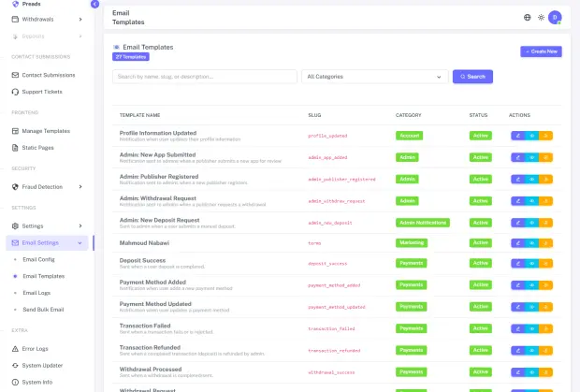Click orange action for Deposit Success row
This screenshot has width=580, height=392.
[545, 263]
